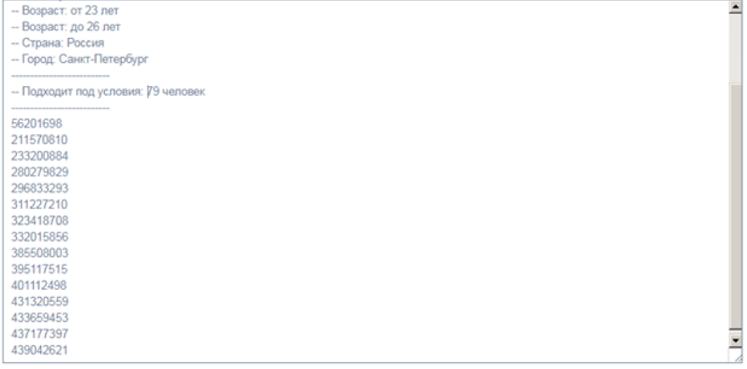Click on ID 56201698

click(37, 124)
